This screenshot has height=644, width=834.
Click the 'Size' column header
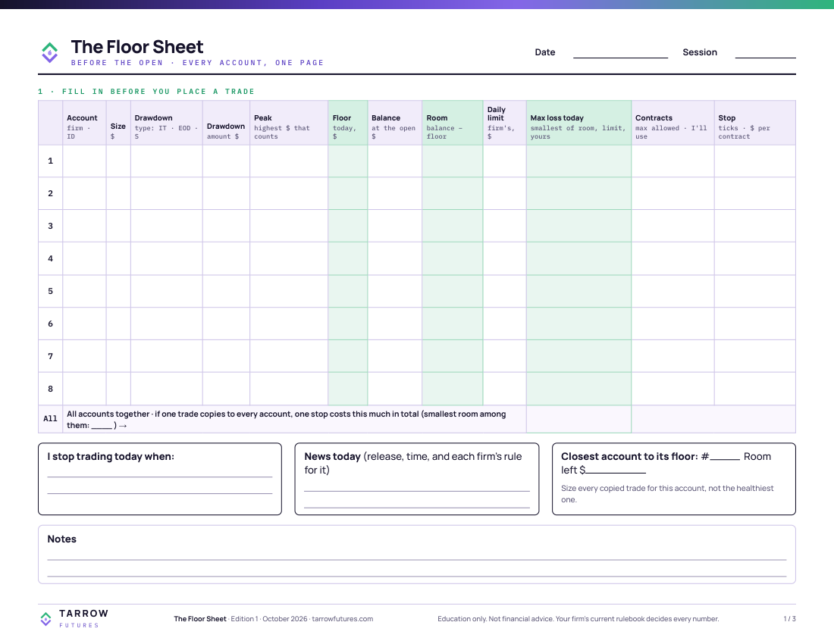point(118,123)
